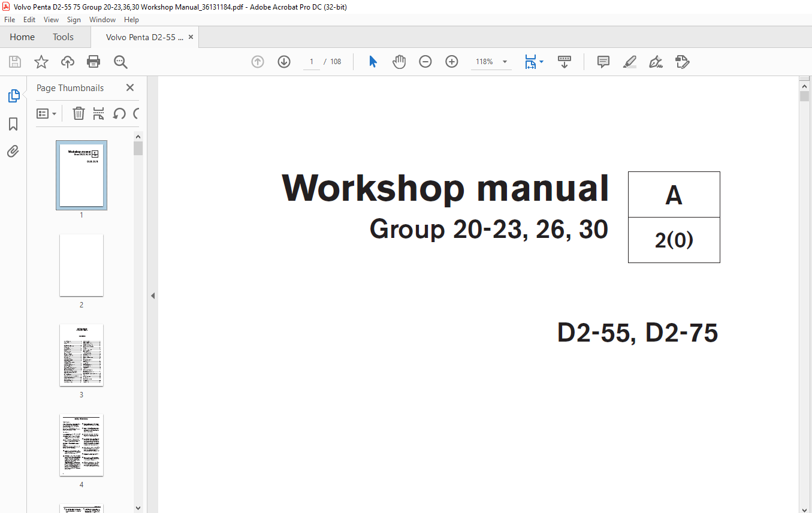The width and height of the screenshot is (812, 513).
Task: Open the Attachments paperclip pane
Action: click(x=13, y=151)
